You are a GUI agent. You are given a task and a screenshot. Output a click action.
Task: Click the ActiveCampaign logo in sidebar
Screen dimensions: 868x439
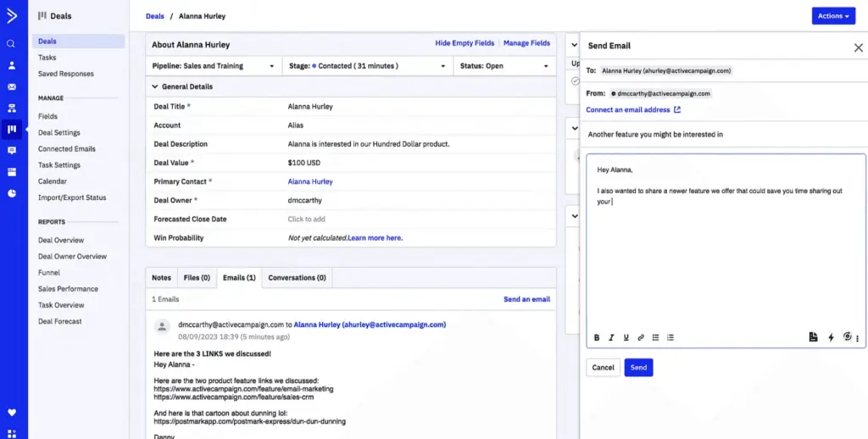click(x=12, y=15)
